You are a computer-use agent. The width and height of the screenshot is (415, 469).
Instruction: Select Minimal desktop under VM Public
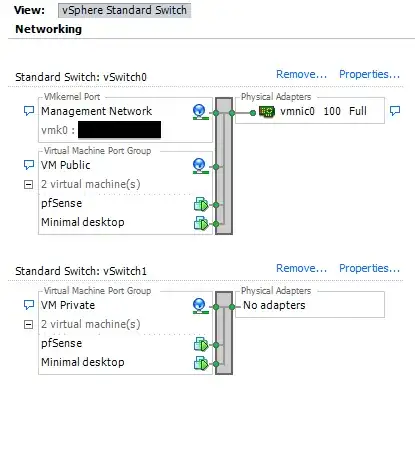[83, 222]
